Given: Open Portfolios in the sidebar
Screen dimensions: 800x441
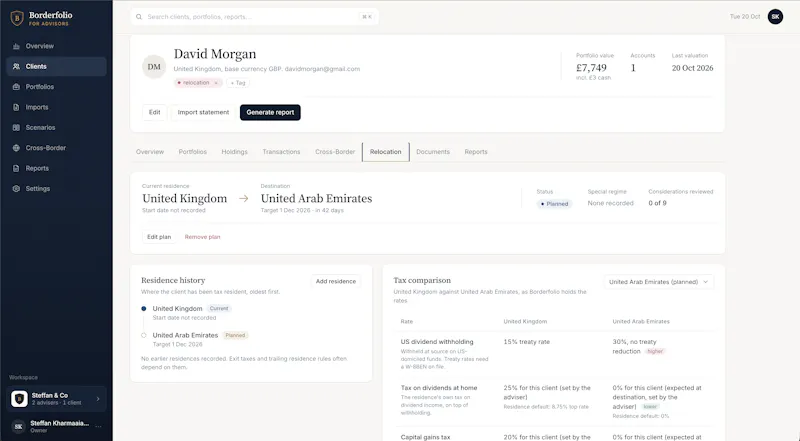Looking at the screenshot, I should click(56, 87).
